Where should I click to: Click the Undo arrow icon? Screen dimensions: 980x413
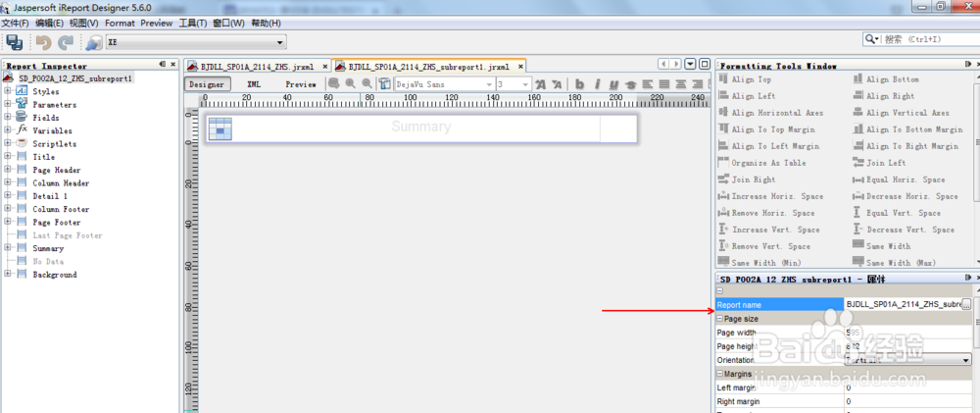[43, 42]
